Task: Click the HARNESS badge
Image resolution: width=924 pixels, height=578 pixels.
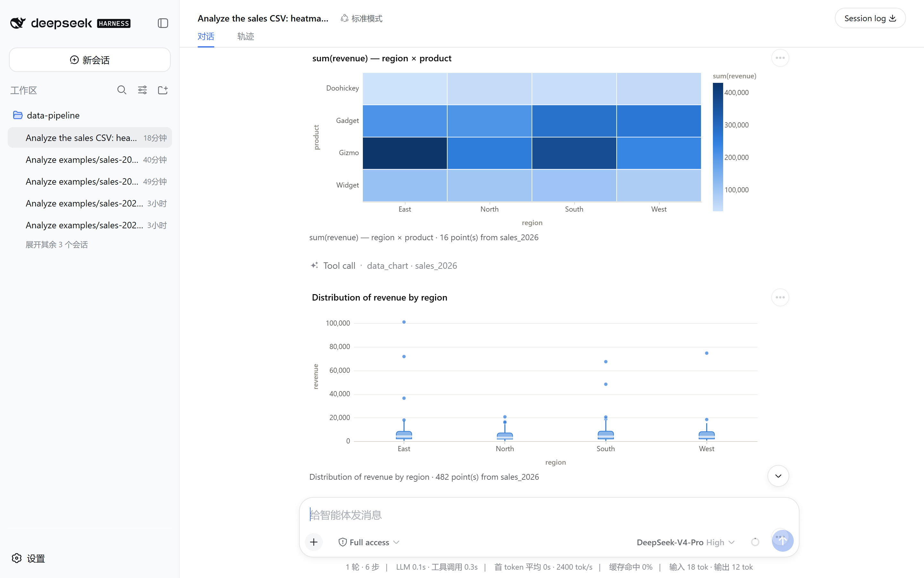Action: tap(114, 23)
